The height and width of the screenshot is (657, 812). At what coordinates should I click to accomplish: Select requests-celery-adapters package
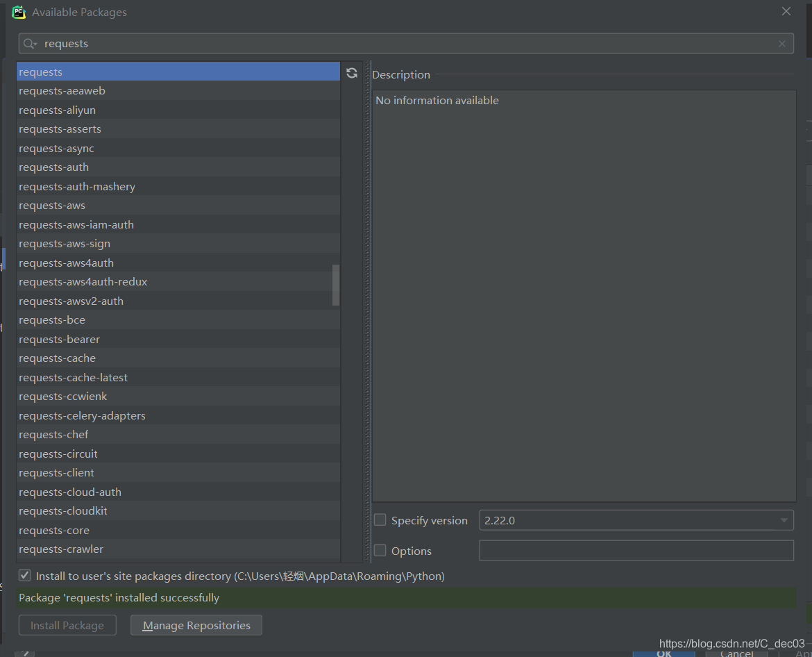[x=178, y=415]
